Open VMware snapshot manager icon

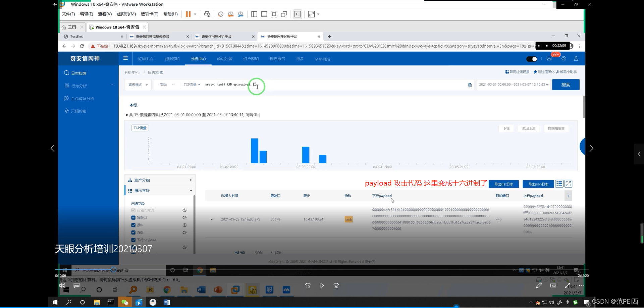point(241,14)
